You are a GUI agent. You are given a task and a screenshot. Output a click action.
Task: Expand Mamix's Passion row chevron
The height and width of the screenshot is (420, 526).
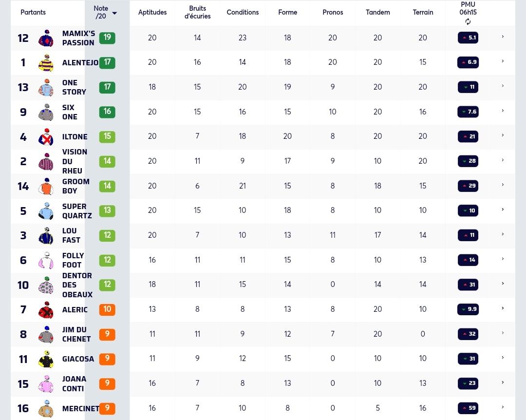coord(503,37)
